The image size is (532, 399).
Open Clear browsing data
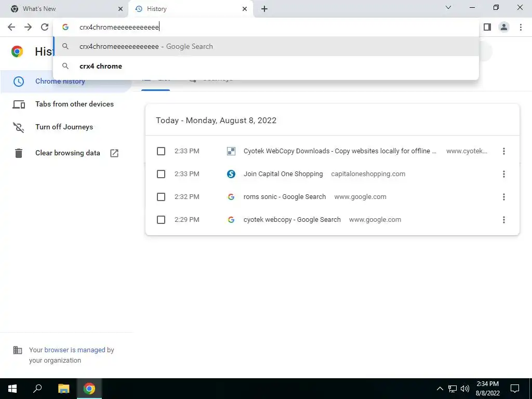[68, 153]
